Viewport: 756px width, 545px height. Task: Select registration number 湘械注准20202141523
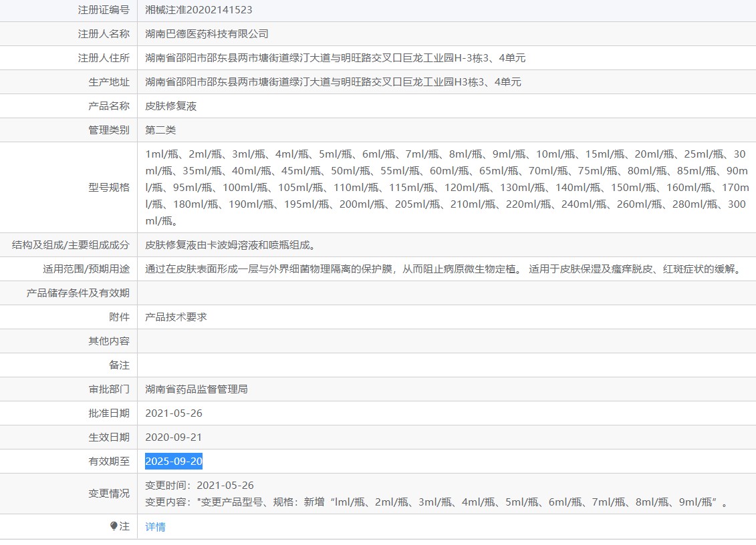pyautogui.click(x=199, y=9)
